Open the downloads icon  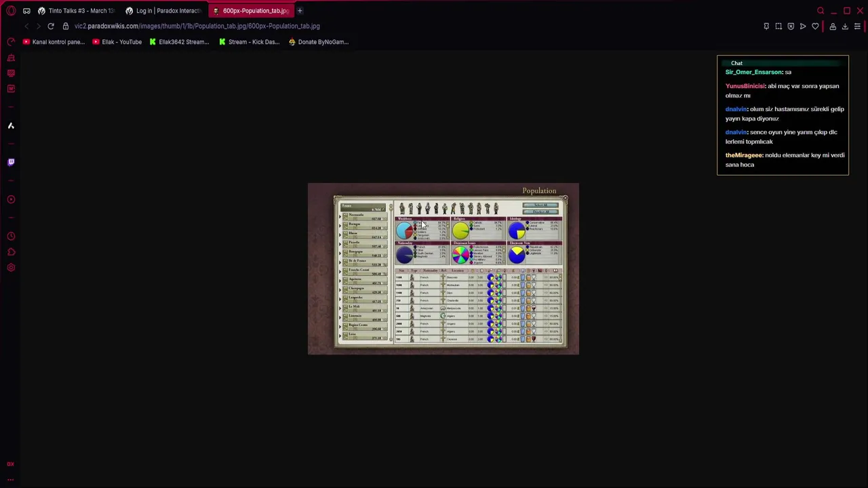click(845, 26)
